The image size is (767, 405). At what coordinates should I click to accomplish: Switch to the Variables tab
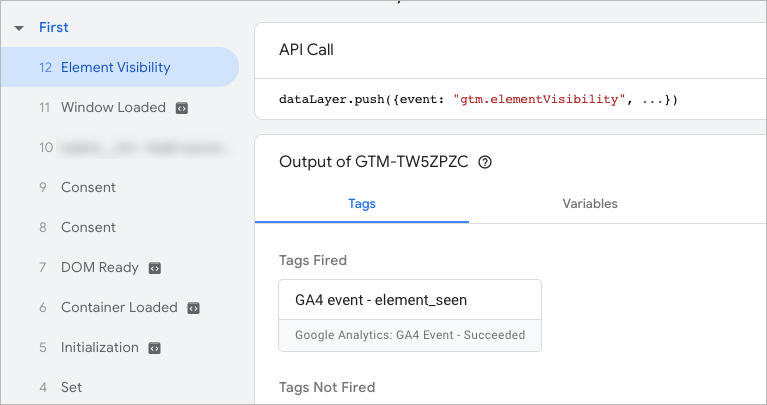coord(590,204)
